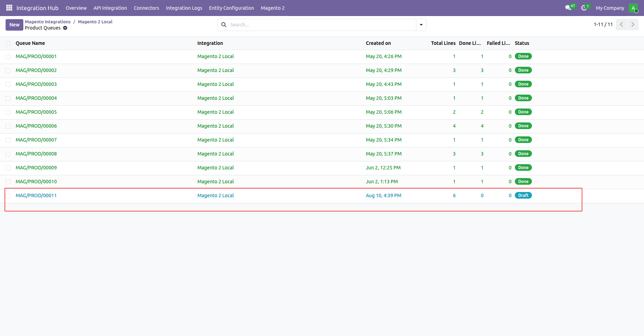
Task: Open the Integration Logs menu
Action: pyautogui.click(x=184, y=8)
